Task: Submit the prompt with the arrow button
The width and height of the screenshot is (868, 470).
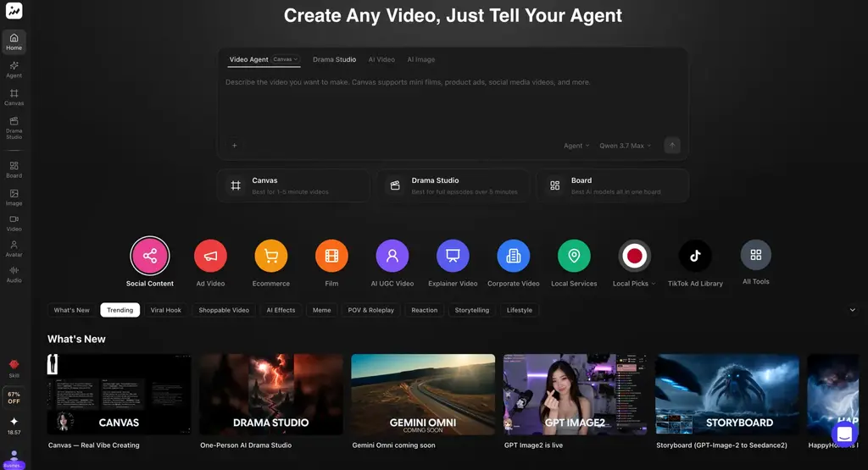Action: 672,146
